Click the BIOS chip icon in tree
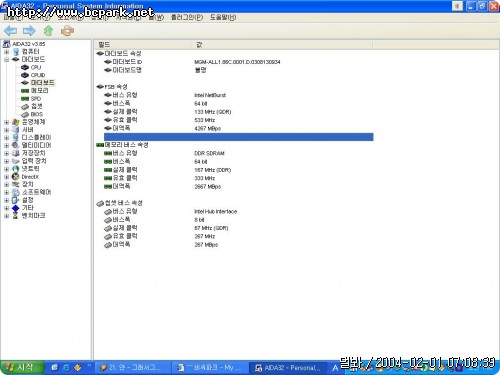 click(x=25, y=114)
